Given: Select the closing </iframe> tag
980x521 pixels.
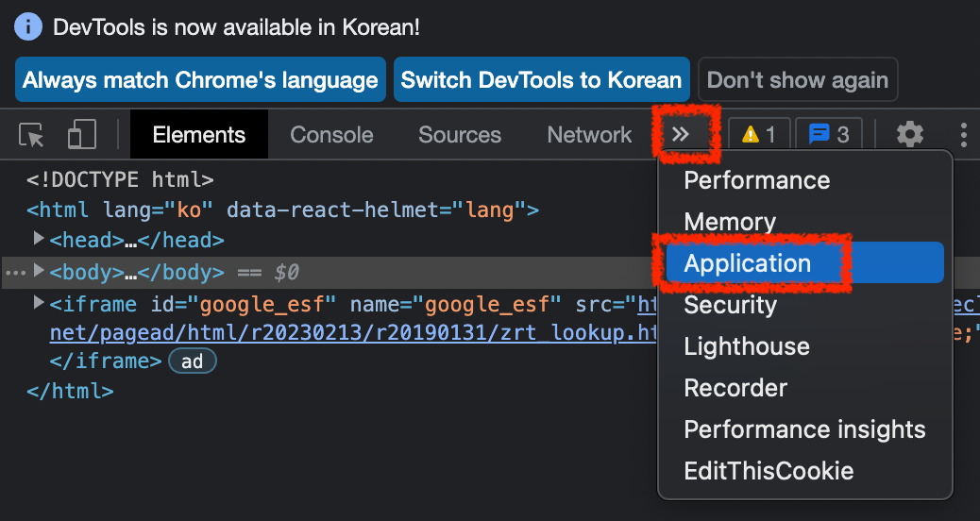Looking at the screenshot, I should point(106,361).
